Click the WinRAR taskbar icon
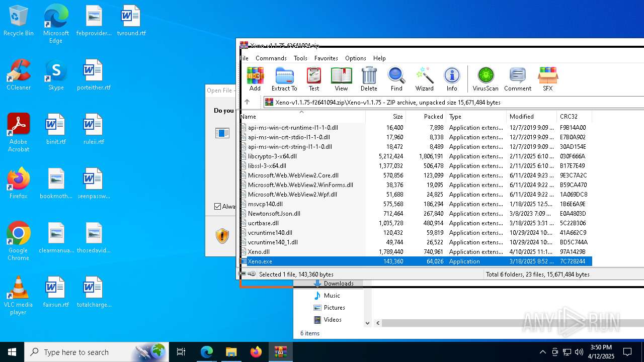This screenshot has width=644, height=362. [281, 352]
